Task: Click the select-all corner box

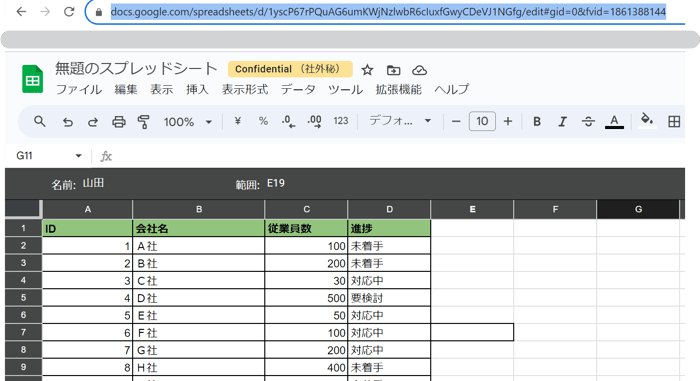Action: tap(23, 209)
